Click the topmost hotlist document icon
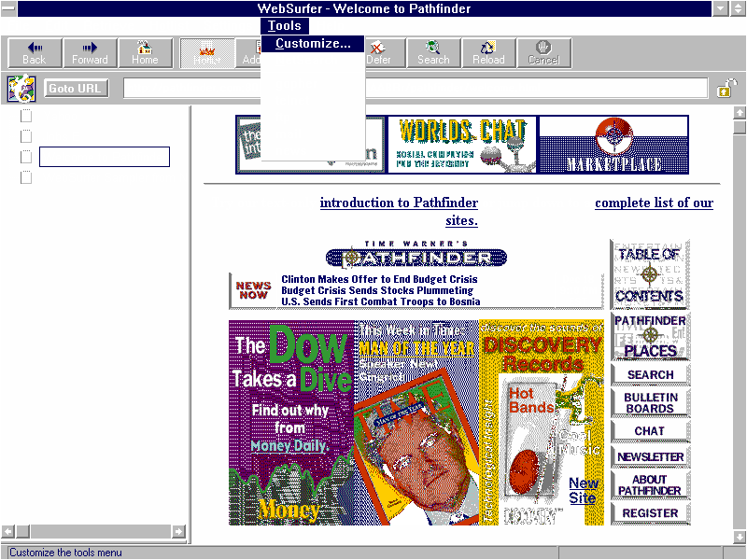747x560 pixels. click(x=26, y=116)
